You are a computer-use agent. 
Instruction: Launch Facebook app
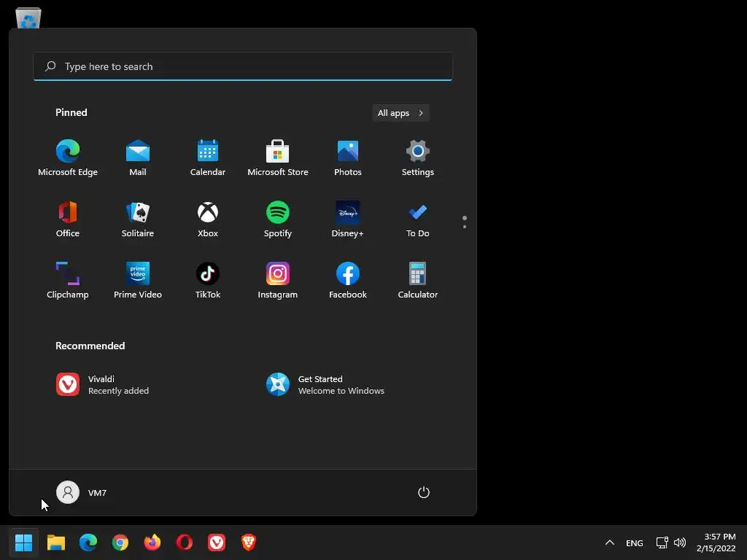tap(348, 281)
